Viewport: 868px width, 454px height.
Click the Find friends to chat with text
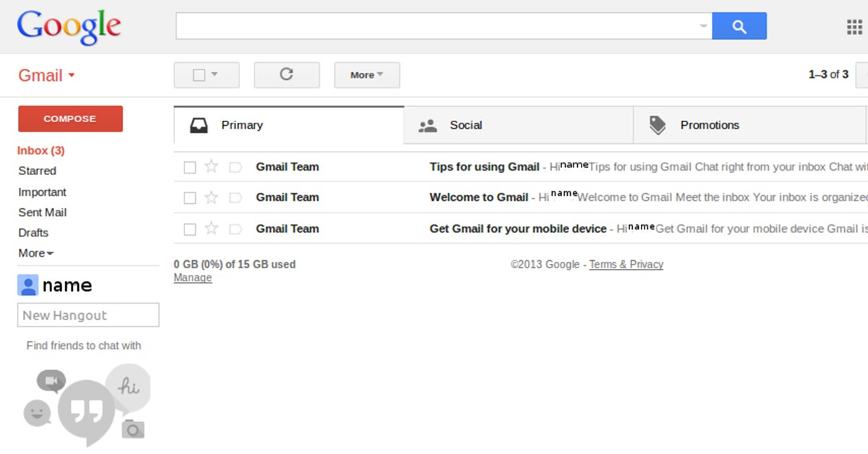coord(84,346)
